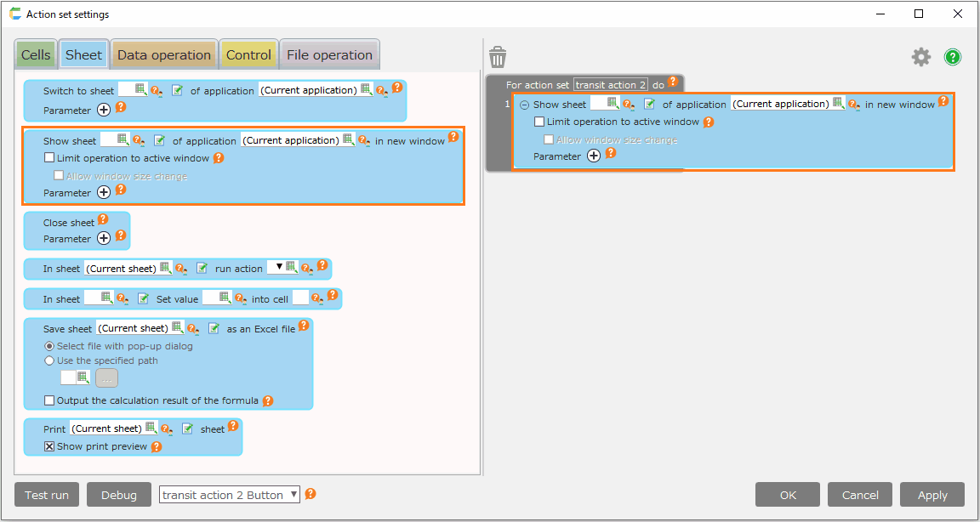Viewport: 980px width, 522px height.
Task: Check Output the calculation result of the formula
Action: (49, 400)
